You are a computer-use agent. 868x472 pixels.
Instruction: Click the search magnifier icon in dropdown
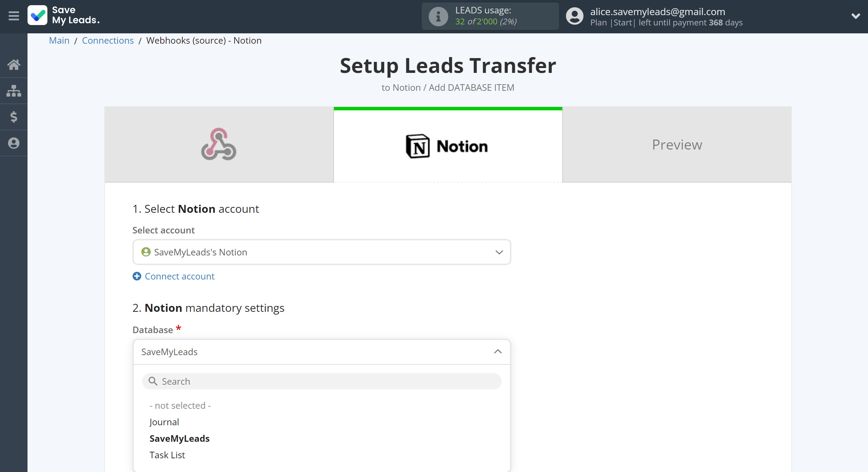(153, 381)
